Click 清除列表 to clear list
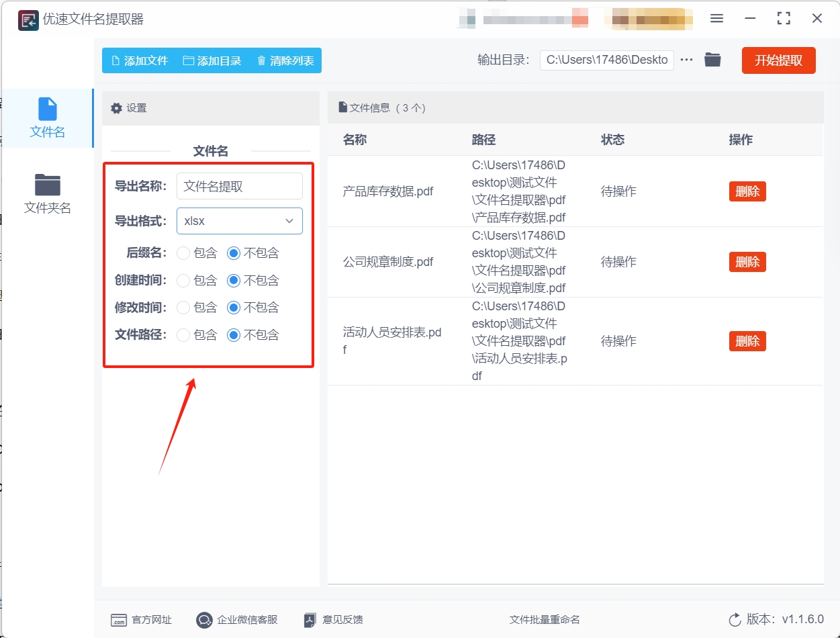 [x=285, y=60]
